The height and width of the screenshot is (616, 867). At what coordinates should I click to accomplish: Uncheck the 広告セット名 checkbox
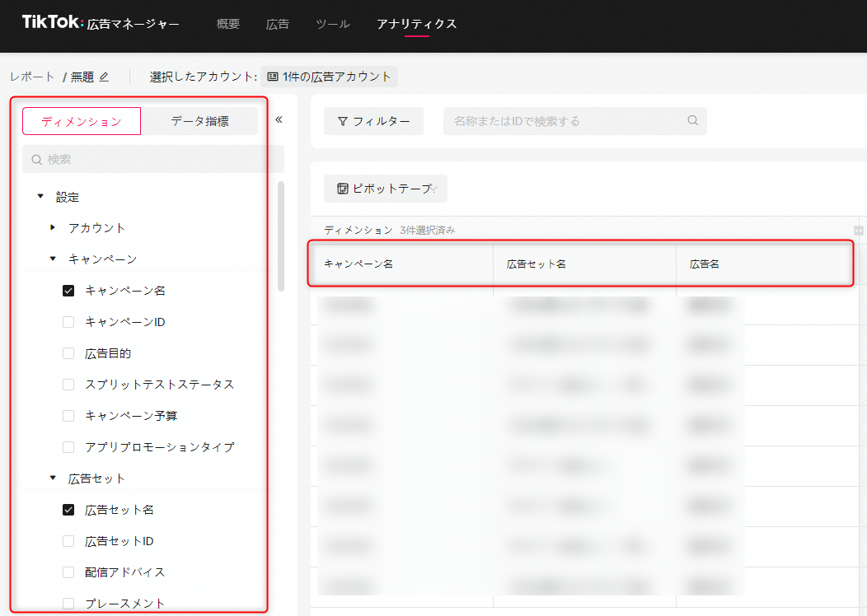(x=68, y=510)
